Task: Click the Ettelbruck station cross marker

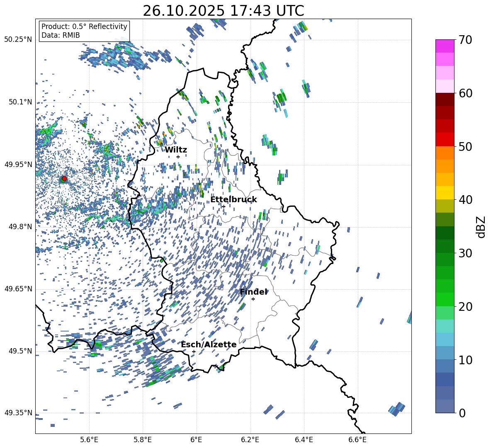Action: (x=224, y=206)
